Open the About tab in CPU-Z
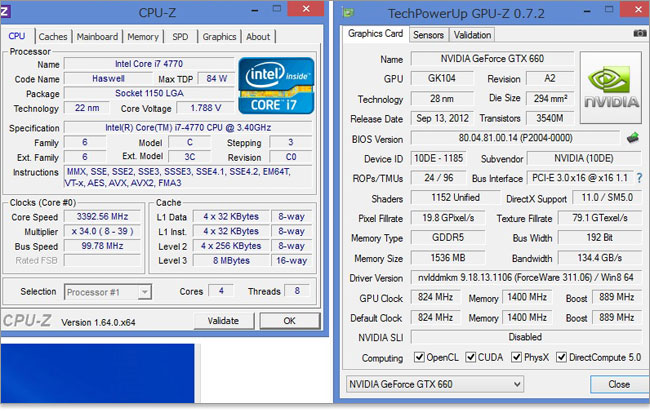 pos(258,37)
